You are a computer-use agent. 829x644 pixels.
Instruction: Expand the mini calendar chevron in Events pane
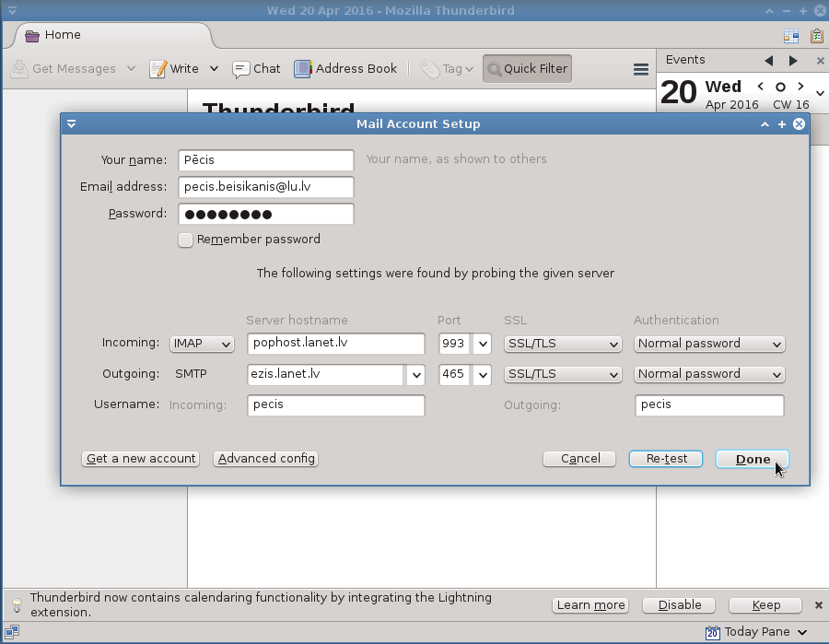click(820, 93)
